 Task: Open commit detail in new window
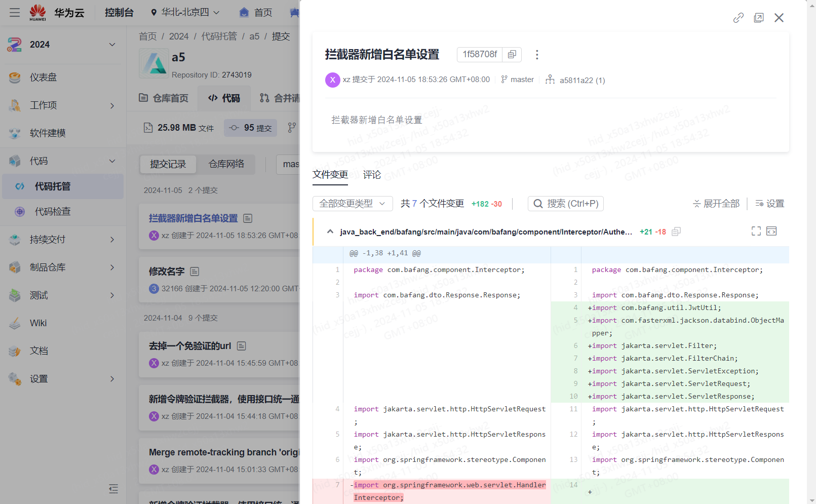click(x=759, y=18)
